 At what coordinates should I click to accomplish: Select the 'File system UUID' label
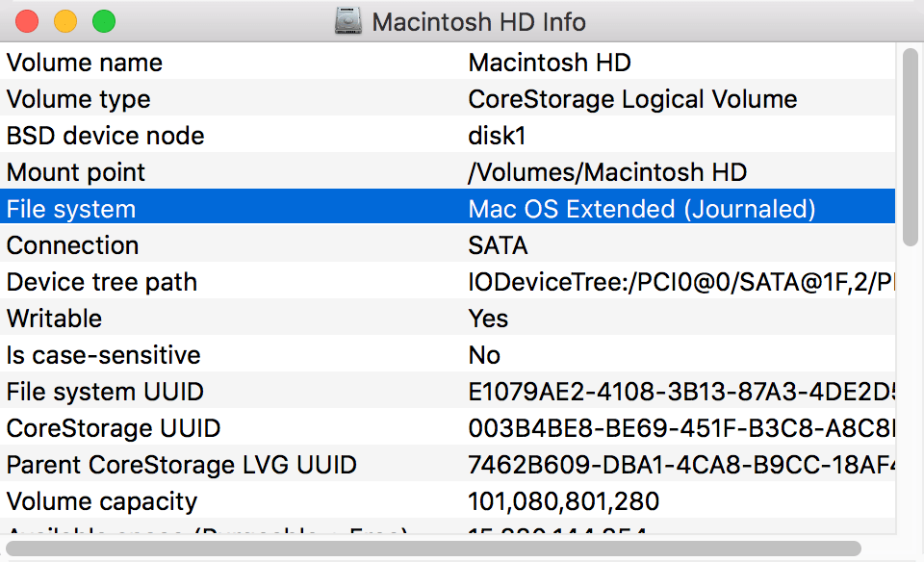click(105, 392)
